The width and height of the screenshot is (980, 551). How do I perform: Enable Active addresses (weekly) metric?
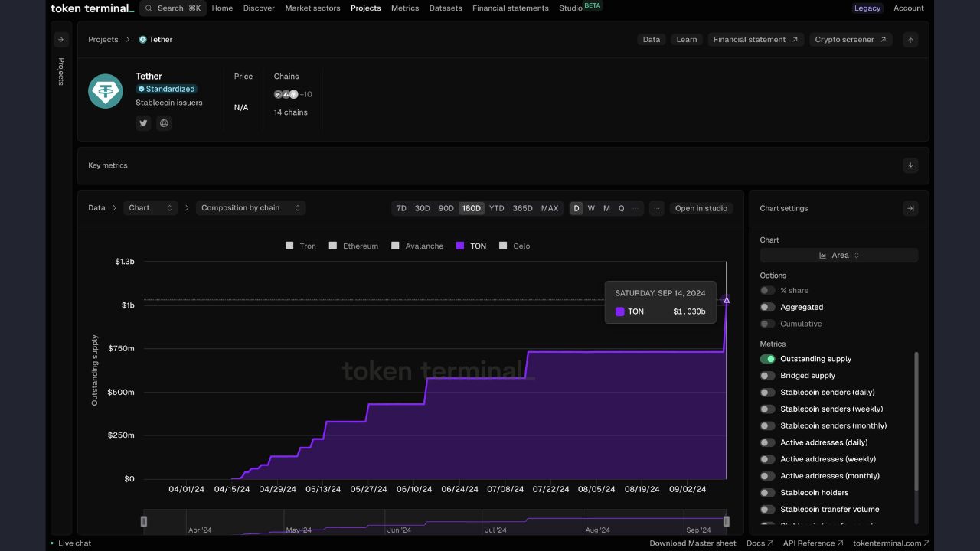(767, 459)
